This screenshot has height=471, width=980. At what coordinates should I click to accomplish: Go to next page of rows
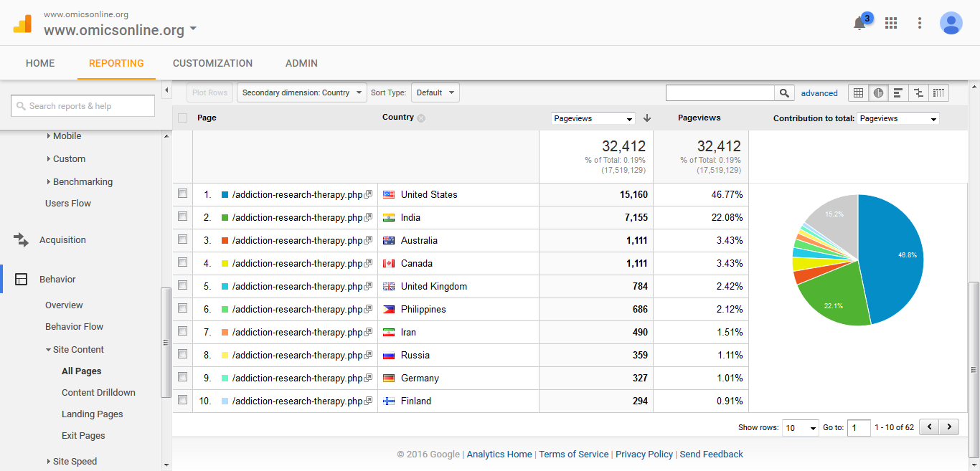pyautogui.click(x=949, y=427)
